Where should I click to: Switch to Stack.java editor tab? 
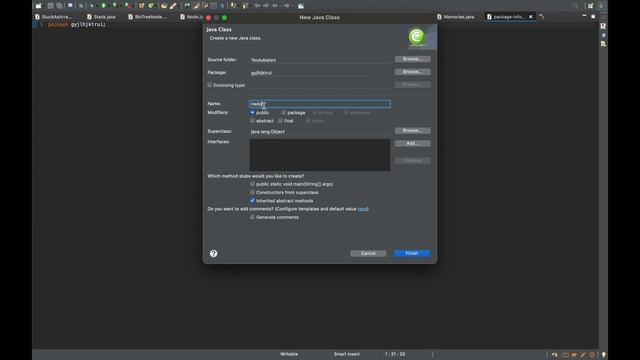(101, 17)
